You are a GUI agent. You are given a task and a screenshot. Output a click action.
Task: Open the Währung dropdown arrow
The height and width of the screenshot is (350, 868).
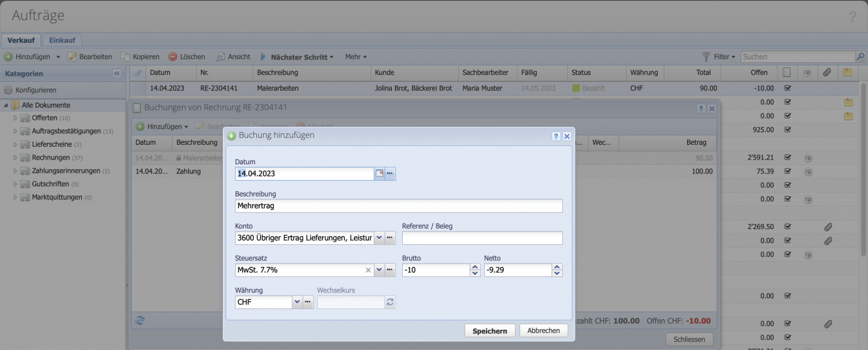[x=297, y=302]
